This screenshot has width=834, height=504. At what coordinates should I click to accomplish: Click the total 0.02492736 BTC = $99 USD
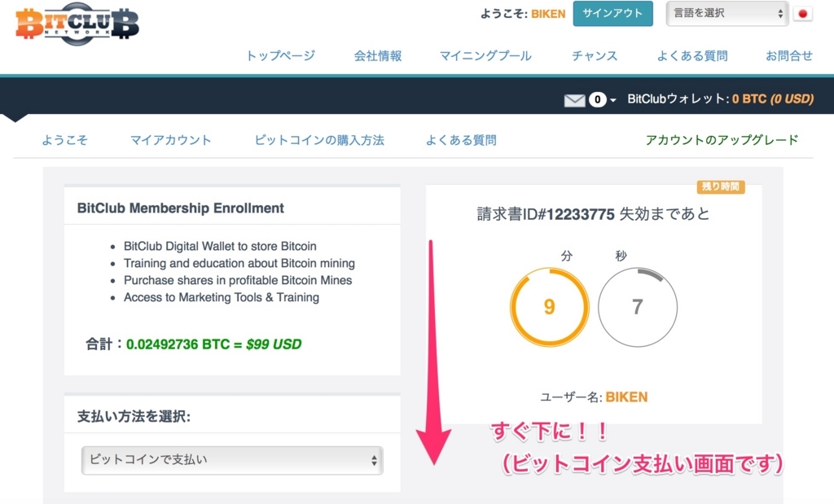pos(214,344)
